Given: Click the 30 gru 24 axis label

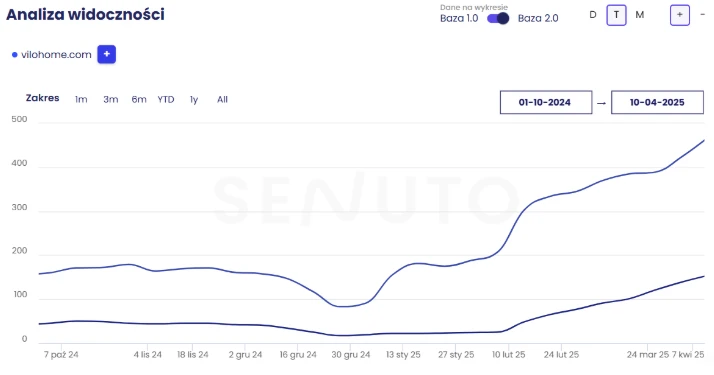Looking at the screenshot, I should tap(351, 355).
